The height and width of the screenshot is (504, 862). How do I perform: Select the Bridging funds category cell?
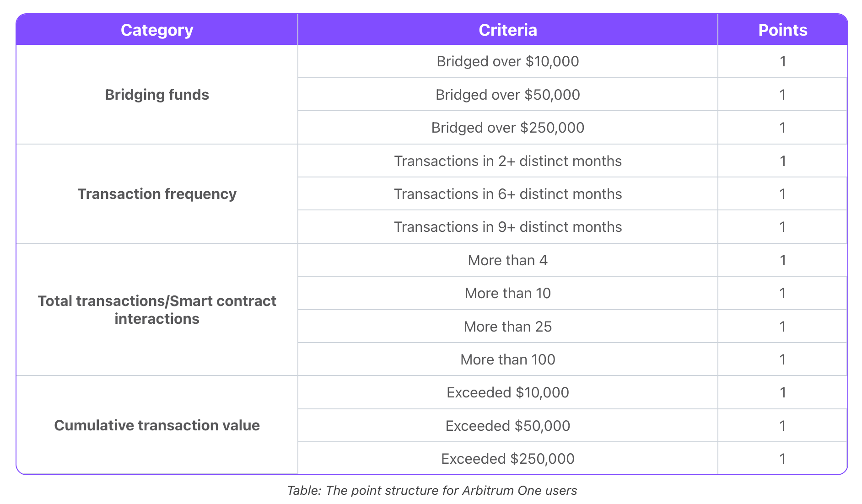coord(156,95)
